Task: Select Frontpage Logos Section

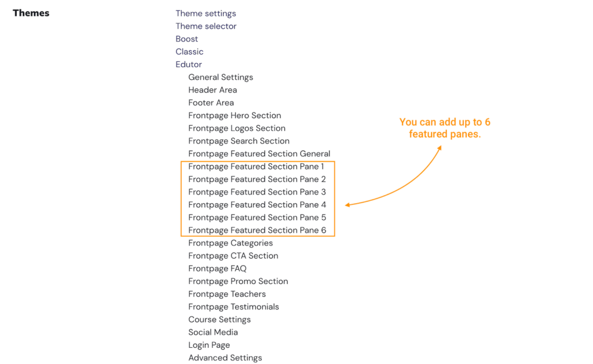Action: (x=236, y=128)
